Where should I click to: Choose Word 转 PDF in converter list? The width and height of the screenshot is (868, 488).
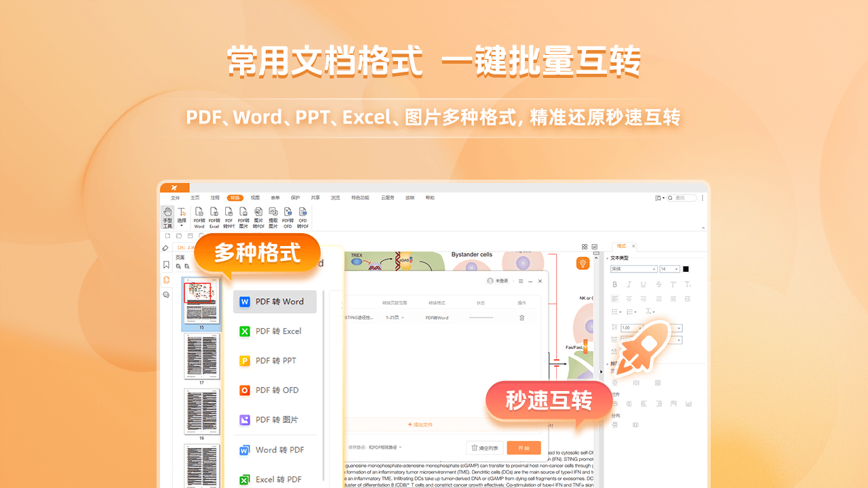pyautogui.click(x=275, y=450)
